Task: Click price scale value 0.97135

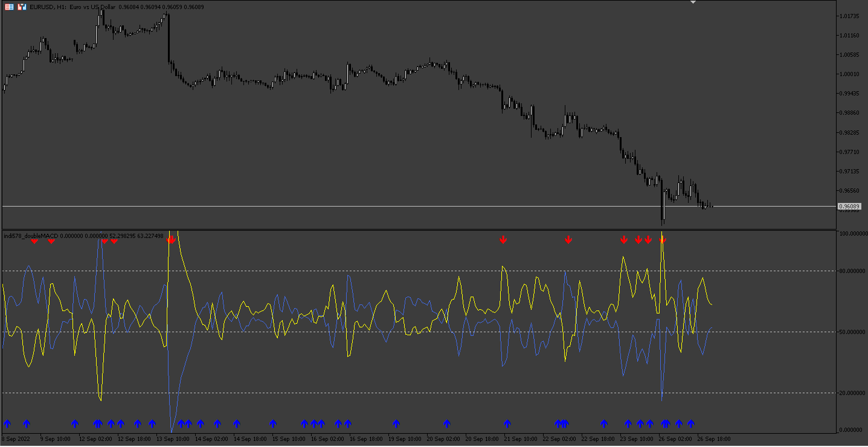Action: tap(849, 172)
